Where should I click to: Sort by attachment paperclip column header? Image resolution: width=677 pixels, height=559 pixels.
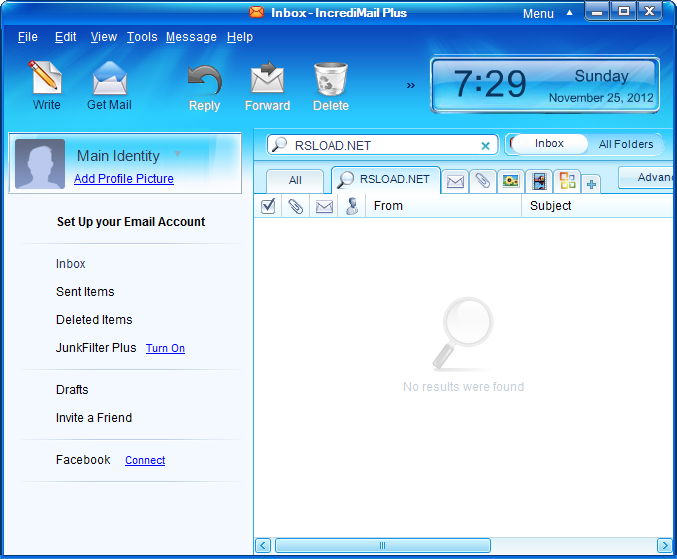coord(296,206)
